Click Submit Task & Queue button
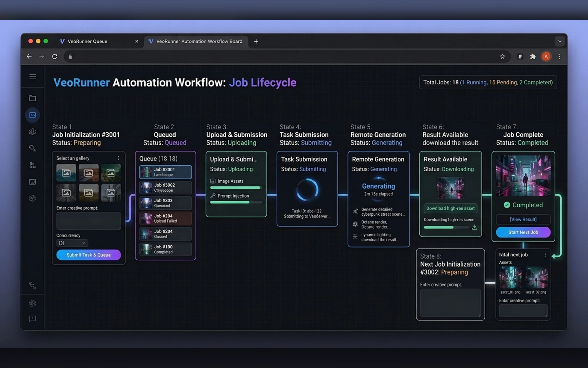The height and width of the screenshot is (368, 588). [88, 255]
